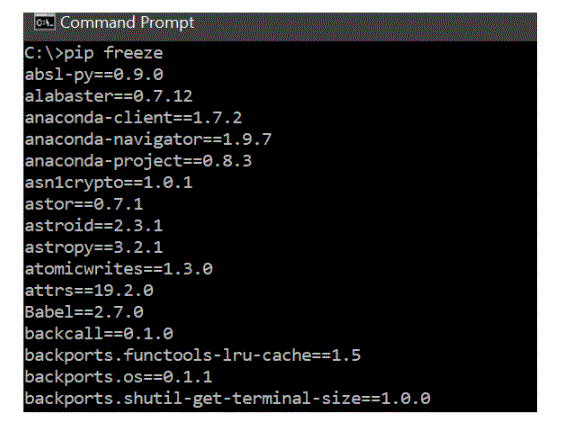
Task: Click the attrs==19.2.0 entry
Action: [89, 290]
